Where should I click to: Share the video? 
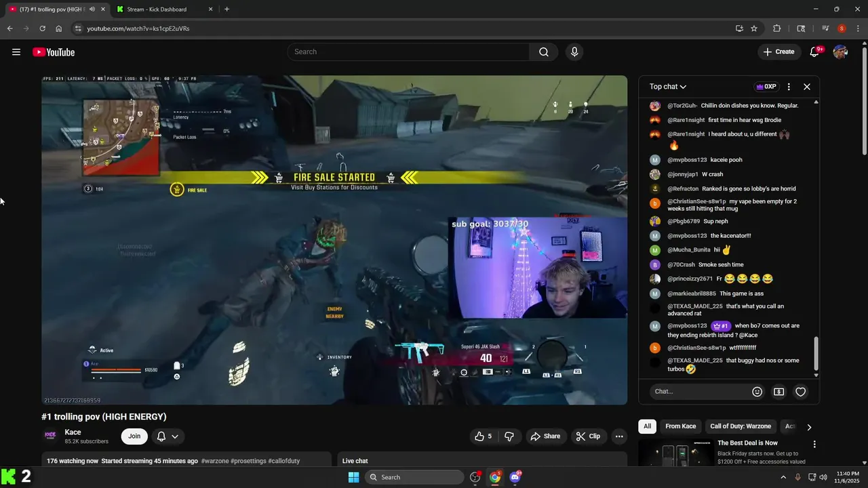[x=545, y=436]
